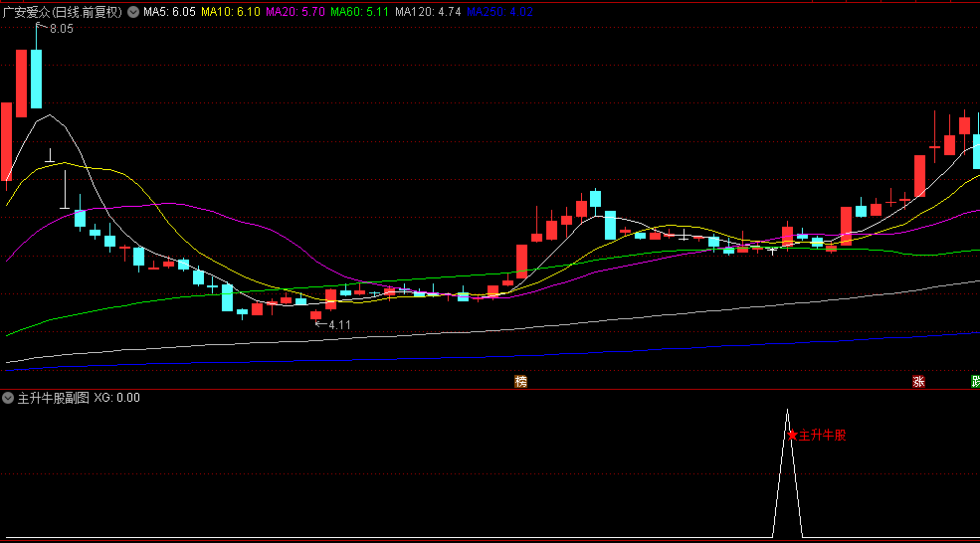Screen dimensions: 980x543
Task: Click the 主升牛股副图 indicator name
Action: click(x=53, y=398)
